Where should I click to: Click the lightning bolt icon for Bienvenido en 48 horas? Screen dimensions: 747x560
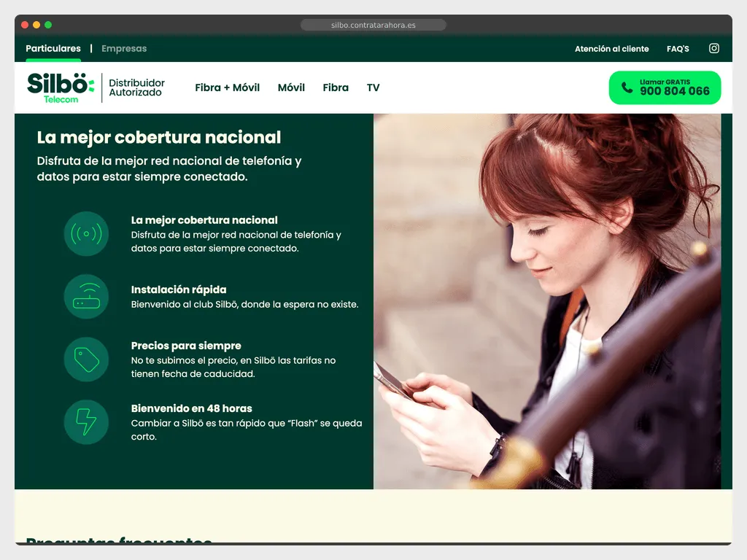click(86, 422)
